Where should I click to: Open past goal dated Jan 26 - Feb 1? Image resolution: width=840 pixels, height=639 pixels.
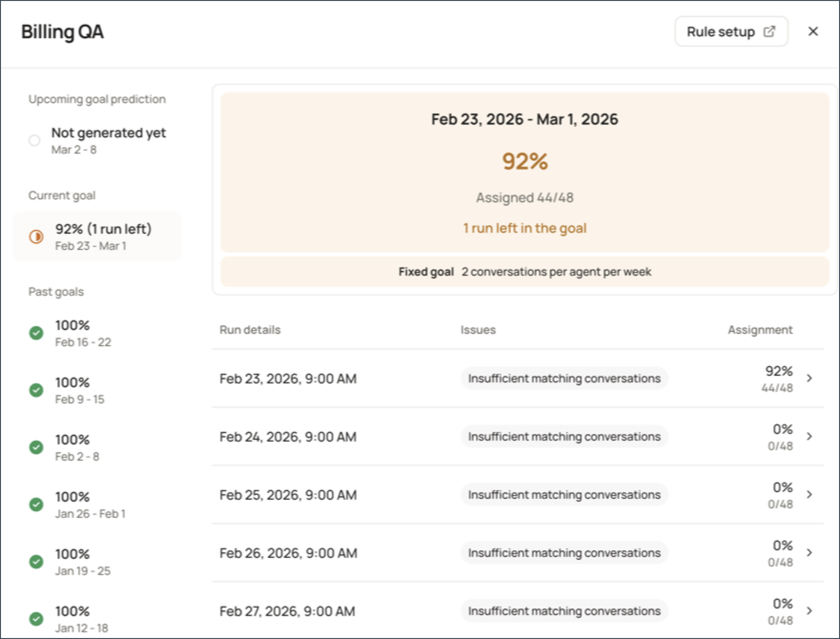tap(98, 505)
